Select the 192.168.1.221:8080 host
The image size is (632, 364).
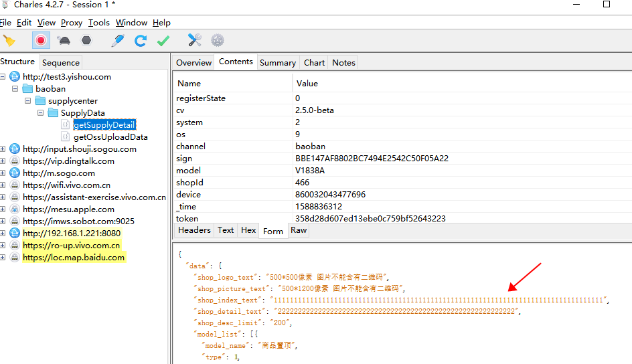[72, 233]
